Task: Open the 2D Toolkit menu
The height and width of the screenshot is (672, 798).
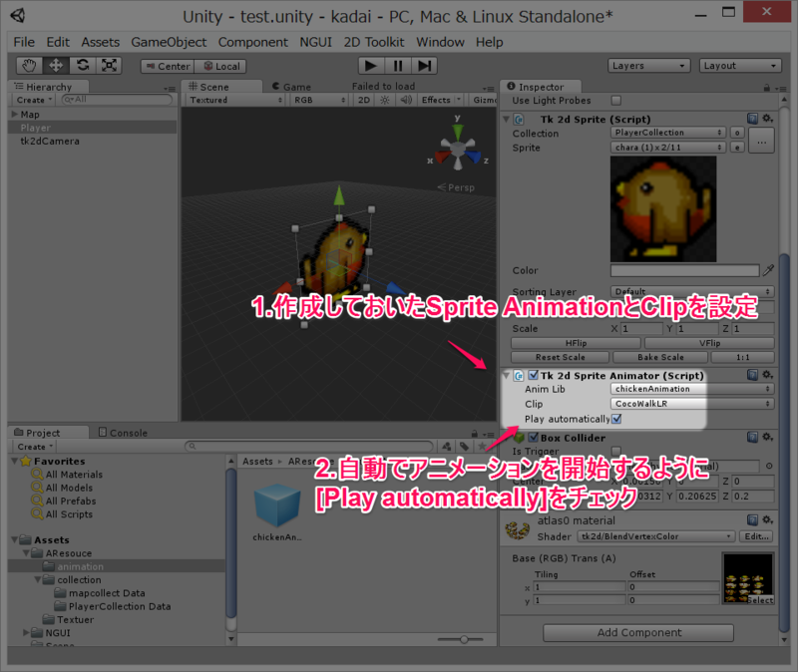Action: (373, 42)
